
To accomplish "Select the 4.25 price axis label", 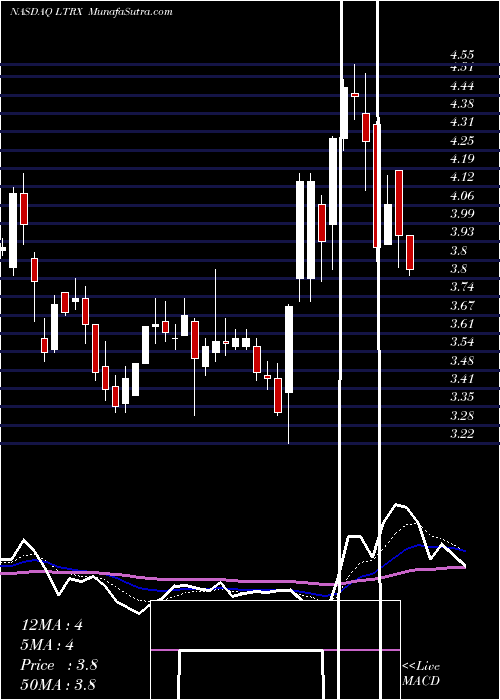I will tap(462, 141).
